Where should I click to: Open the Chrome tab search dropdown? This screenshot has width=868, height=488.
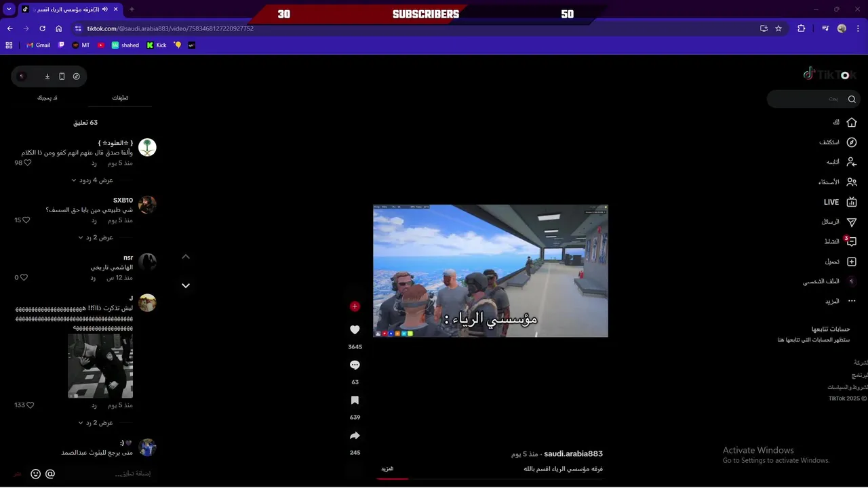9,9
